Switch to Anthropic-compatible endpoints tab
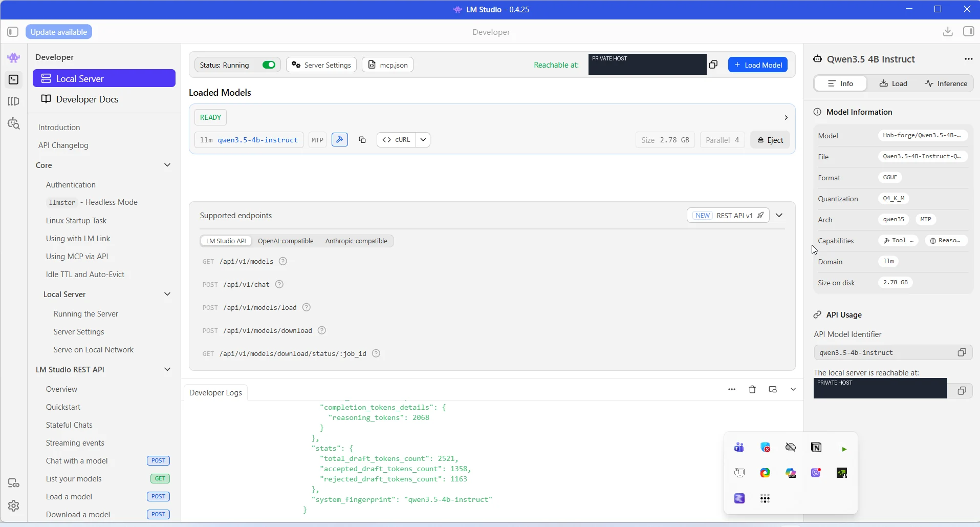 (356, 241)
